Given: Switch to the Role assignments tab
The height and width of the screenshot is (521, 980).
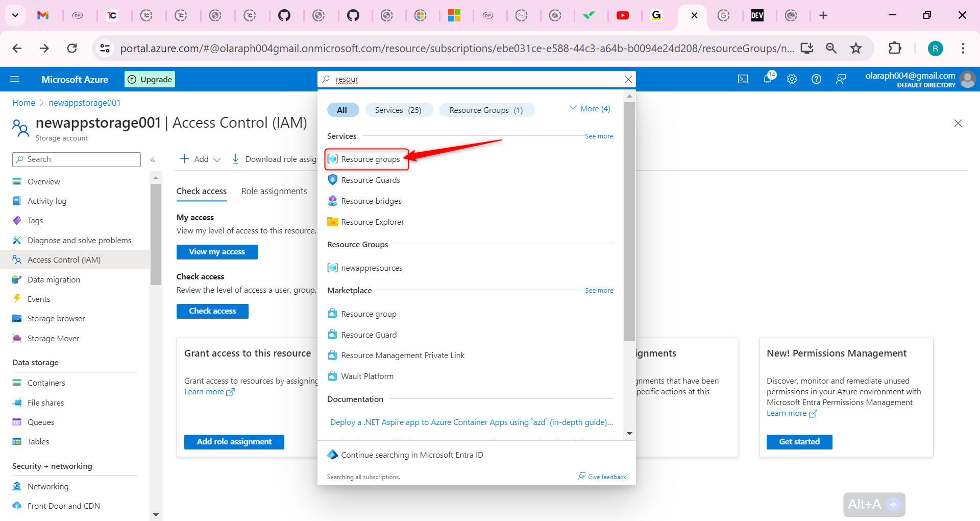Looking at the screenshot, I should (x=274, y=191).
